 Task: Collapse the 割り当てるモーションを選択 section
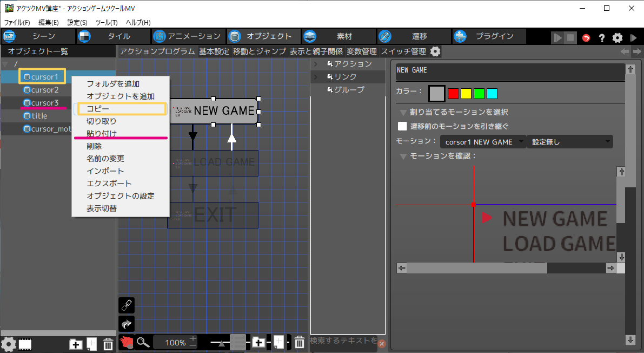(403, 113)
